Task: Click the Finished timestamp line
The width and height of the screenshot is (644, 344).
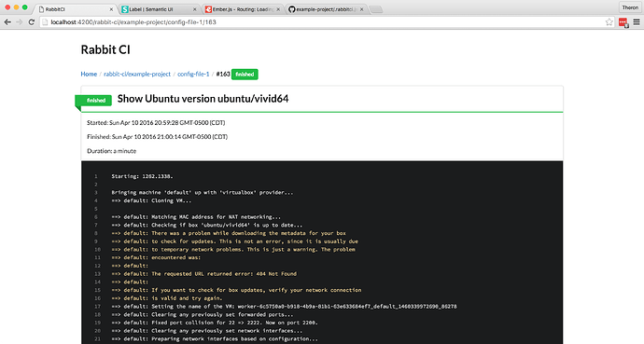Action: click(158, 136)
